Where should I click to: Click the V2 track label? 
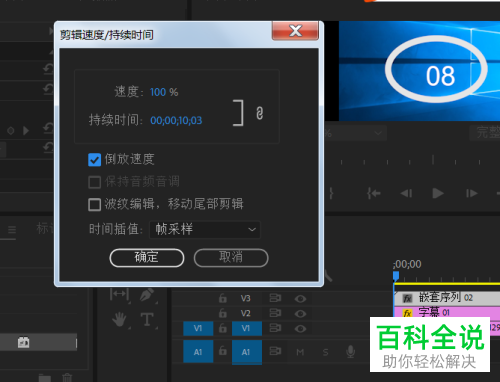coord(246,313)
